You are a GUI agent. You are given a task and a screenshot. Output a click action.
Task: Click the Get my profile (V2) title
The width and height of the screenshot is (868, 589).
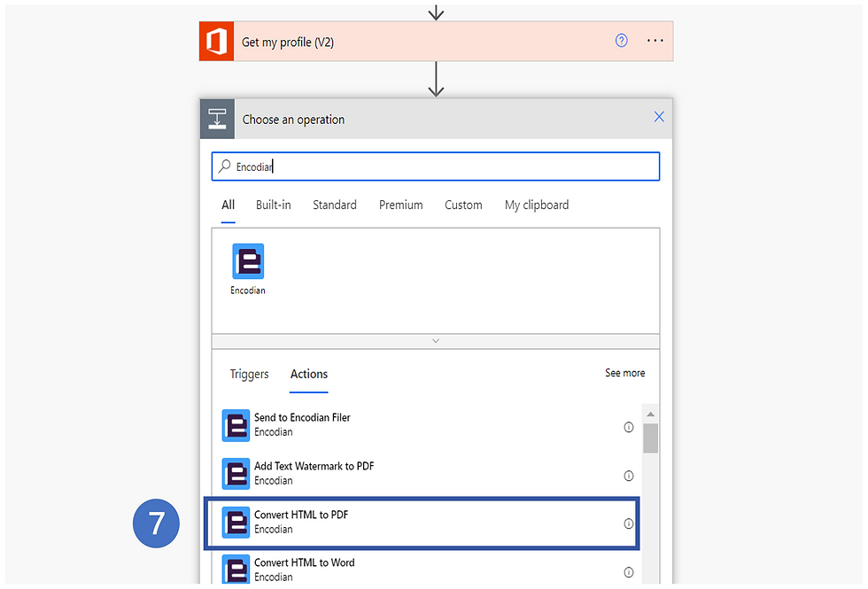pyautogui.click(x=287, y=43)
